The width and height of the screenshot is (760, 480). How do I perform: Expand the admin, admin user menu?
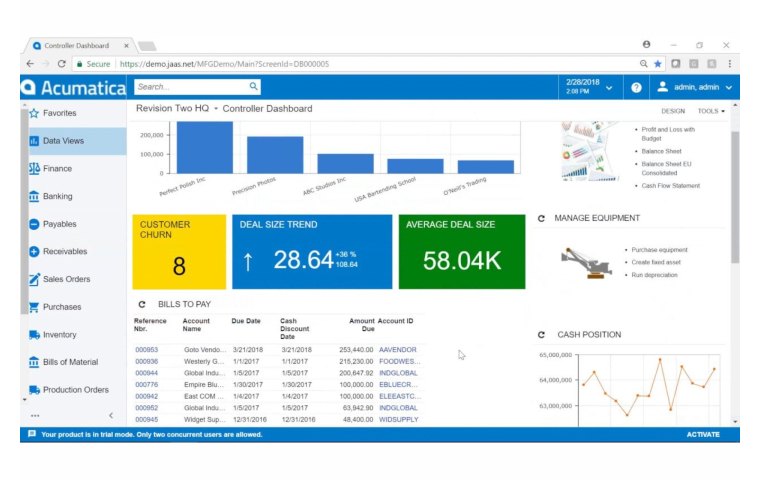695,87
